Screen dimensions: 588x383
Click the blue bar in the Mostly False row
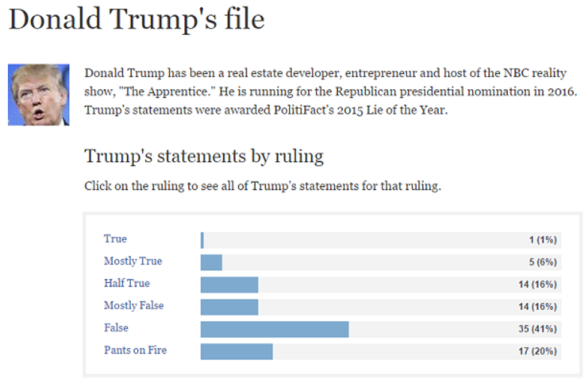point(229,307)
